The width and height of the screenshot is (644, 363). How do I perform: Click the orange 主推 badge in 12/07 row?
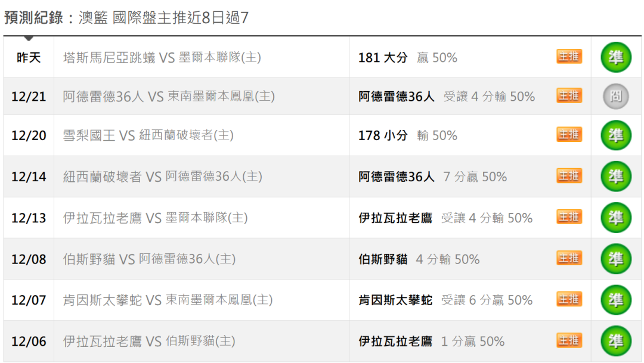pos(569,299)
